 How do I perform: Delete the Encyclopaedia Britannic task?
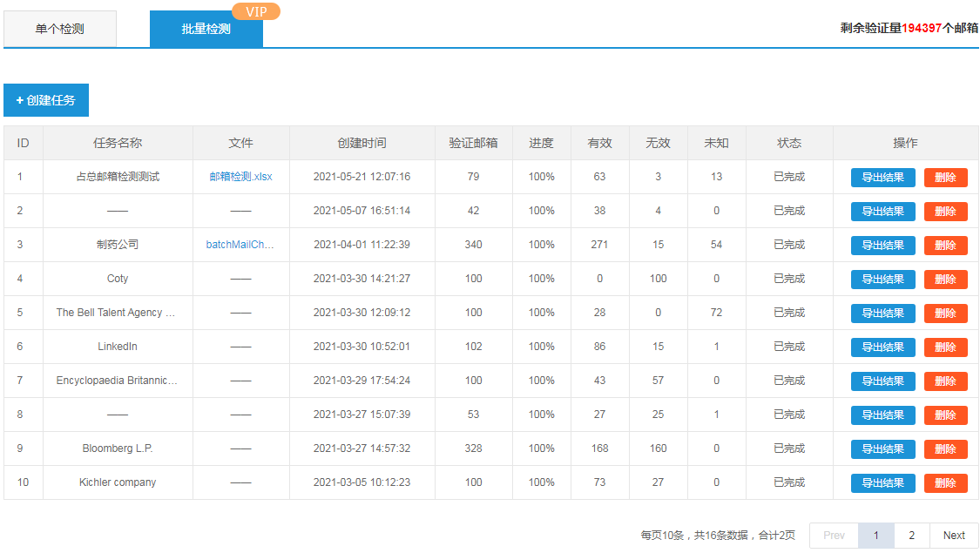(x=946, y=381)
